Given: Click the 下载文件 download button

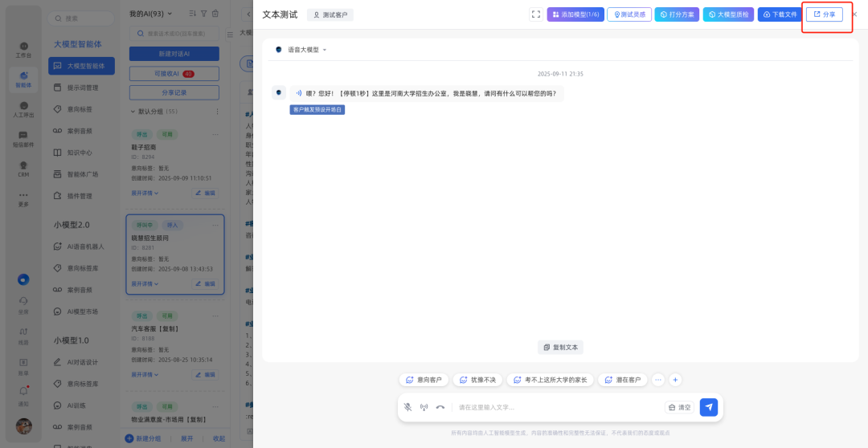Looking at the screenshot, I should point(780,14).
